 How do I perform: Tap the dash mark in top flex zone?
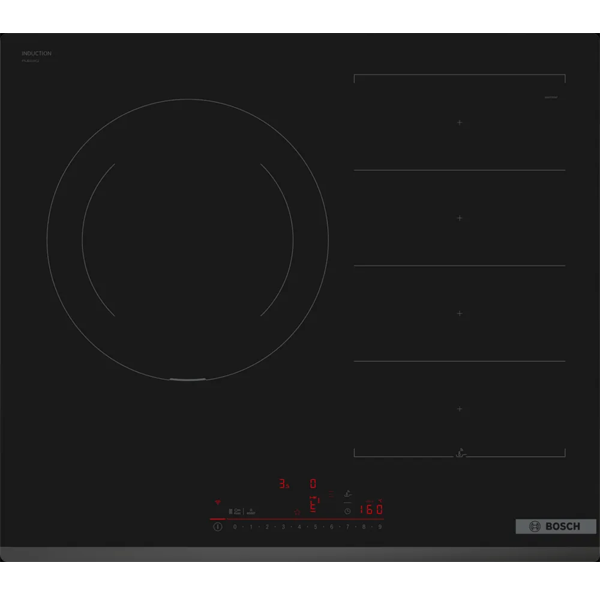point(549,97)
